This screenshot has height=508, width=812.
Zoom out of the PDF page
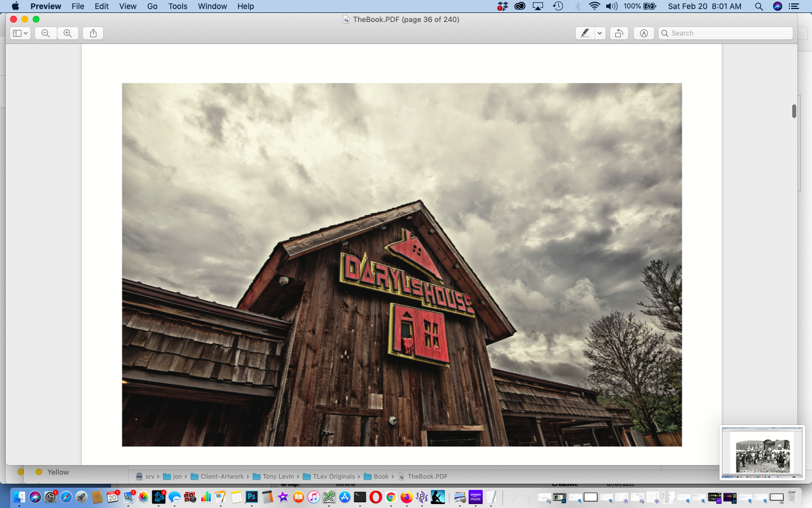(46, 33)
